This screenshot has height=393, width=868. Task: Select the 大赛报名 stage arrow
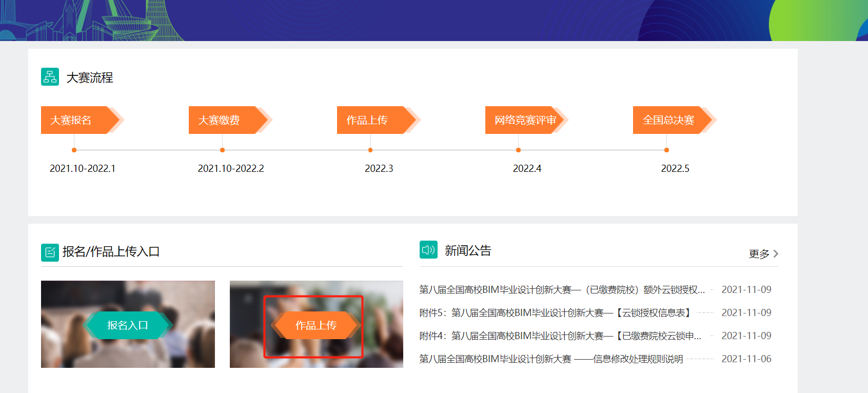point(77,120)
